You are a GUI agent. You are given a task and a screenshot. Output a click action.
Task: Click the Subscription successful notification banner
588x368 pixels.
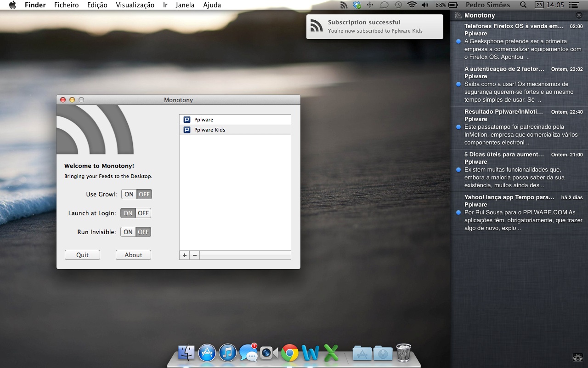375,26
